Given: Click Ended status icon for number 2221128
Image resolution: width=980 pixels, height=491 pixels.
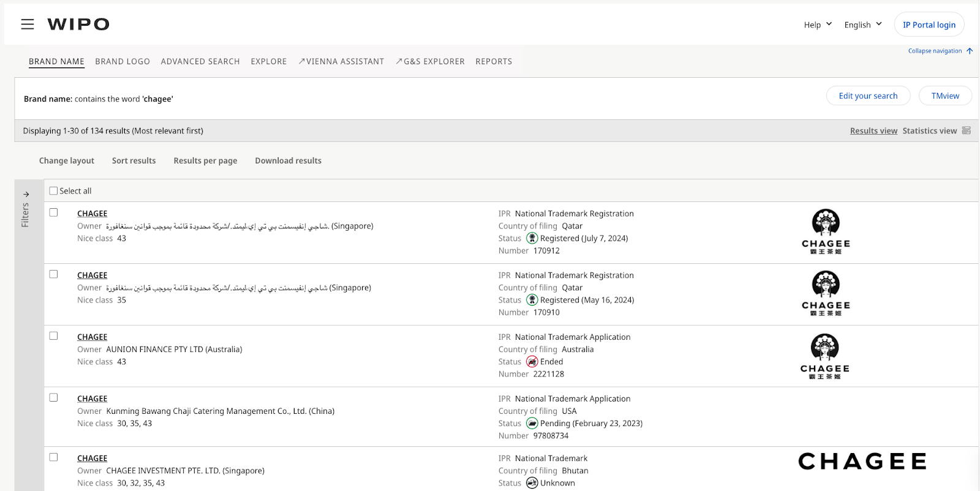Looking at the screenshot, I should tap(532, 362).
